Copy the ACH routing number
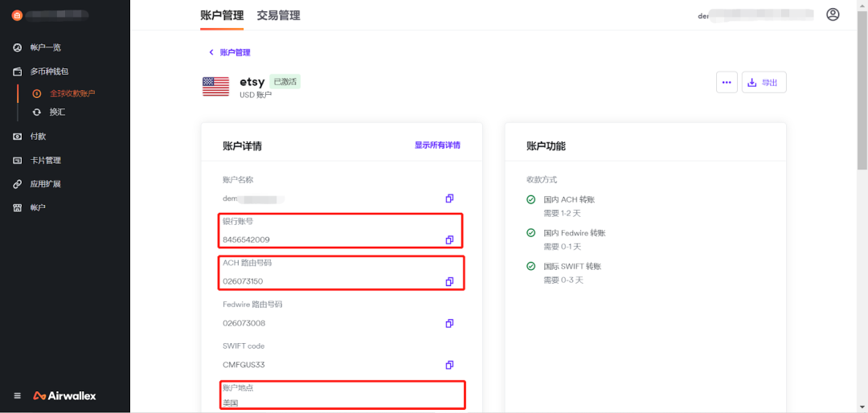 coord(449,281)
